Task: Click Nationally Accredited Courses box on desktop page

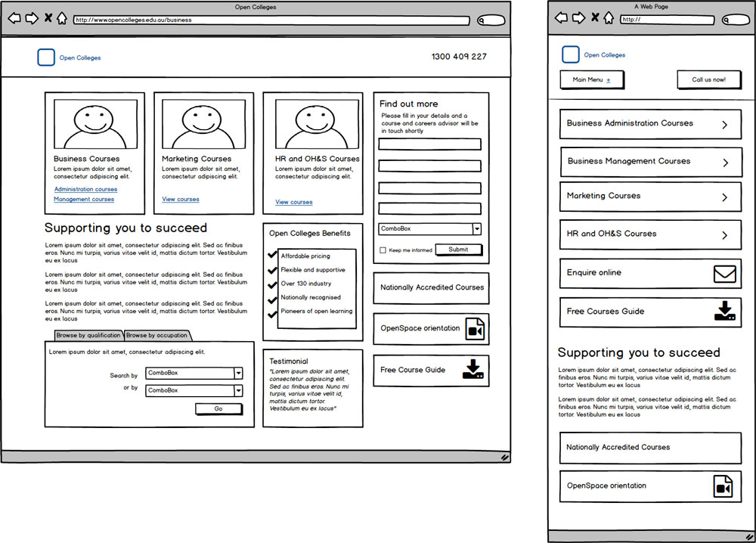Action: click(x=431, y=288)
